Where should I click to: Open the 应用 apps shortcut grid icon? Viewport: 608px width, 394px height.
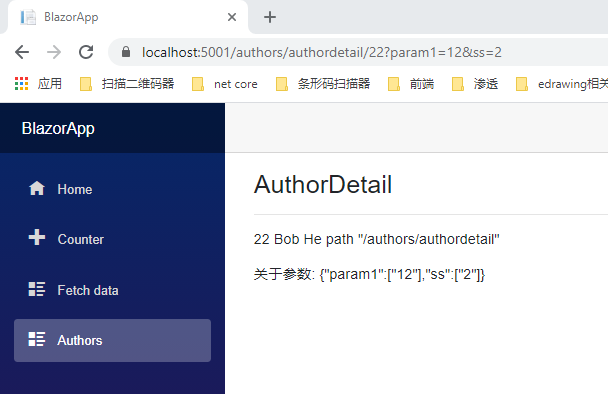coord(22,84)
